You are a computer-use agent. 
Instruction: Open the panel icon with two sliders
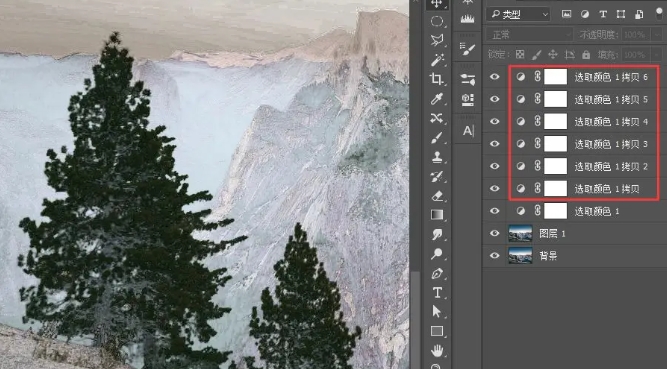pos(467,79)
